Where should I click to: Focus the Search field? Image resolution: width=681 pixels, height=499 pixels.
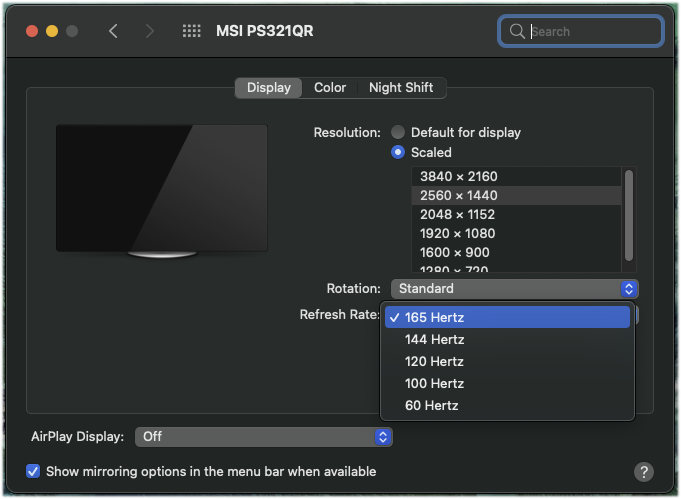[x=581, y=31]
